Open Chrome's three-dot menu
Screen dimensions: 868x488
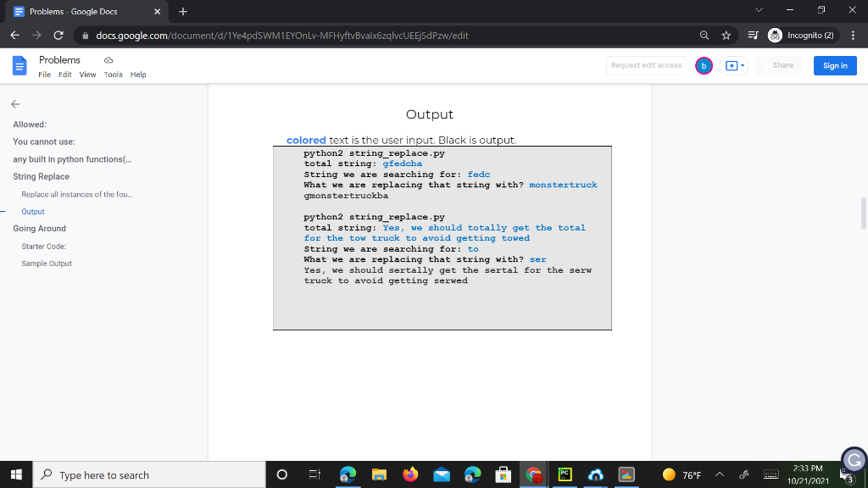point(852,36)
